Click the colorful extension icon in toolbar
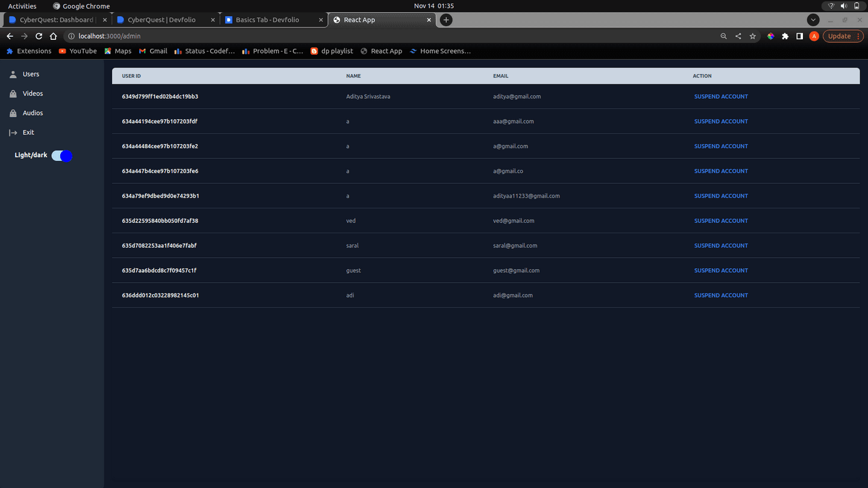 (770, 36)
